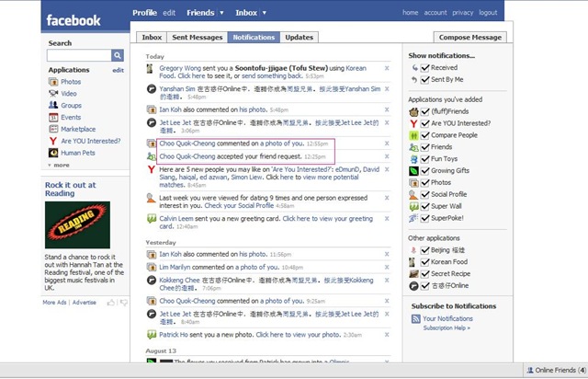The height and width of the screenshot is (379, 588).
Task: Toggle the Korean Food checkbox
Action: tap(424, 262)
